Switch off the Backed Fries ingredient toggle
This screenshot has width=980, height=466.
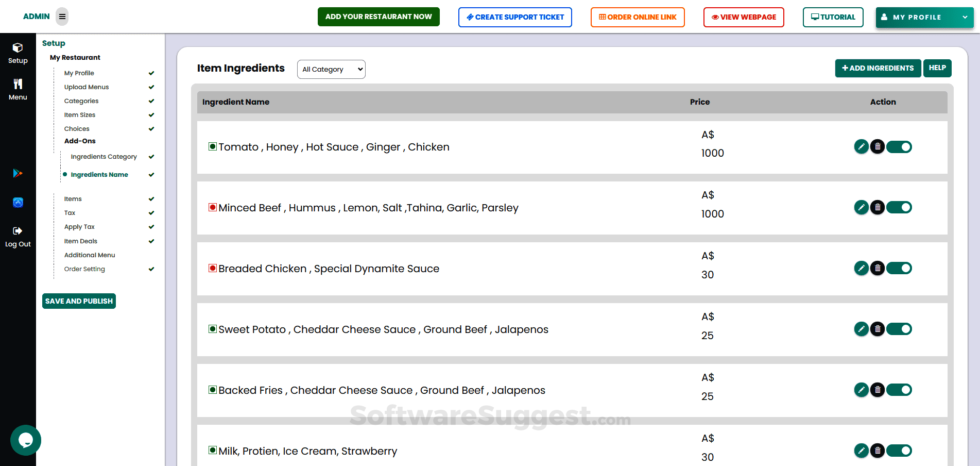click(x=899, y=390)
